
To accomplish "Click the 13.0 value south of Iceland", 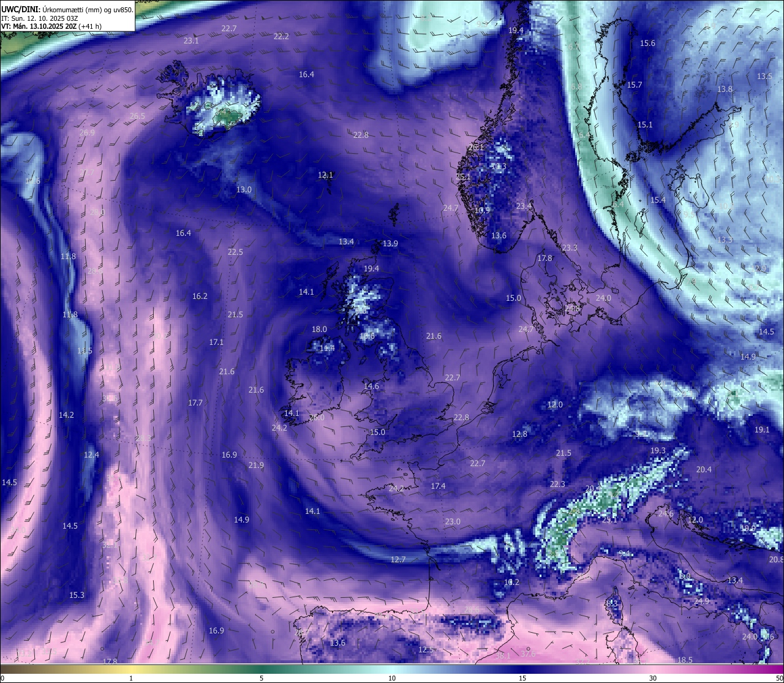I will [244, 189].
